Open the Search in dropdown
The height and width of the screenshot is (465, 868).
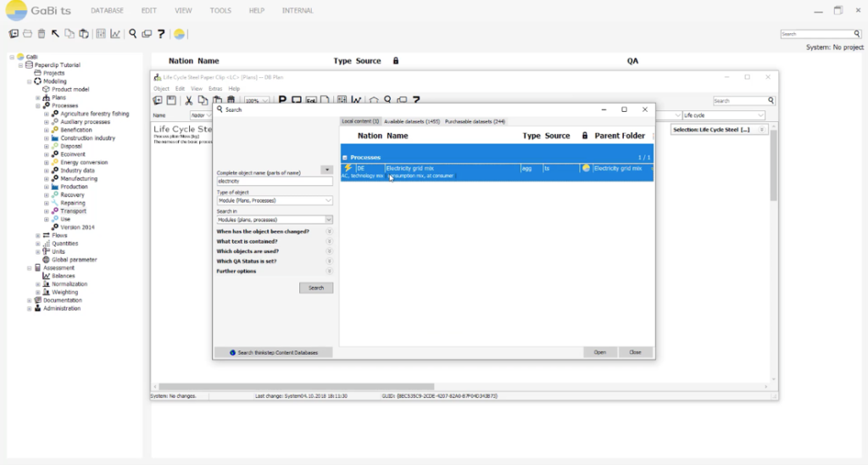coord(328,220)
